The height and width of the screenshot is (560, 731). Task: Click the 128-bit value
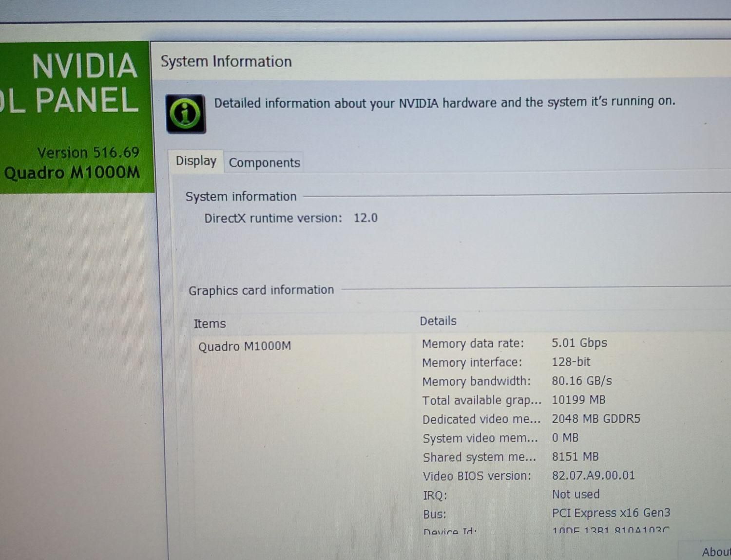[x=571, y=362]
